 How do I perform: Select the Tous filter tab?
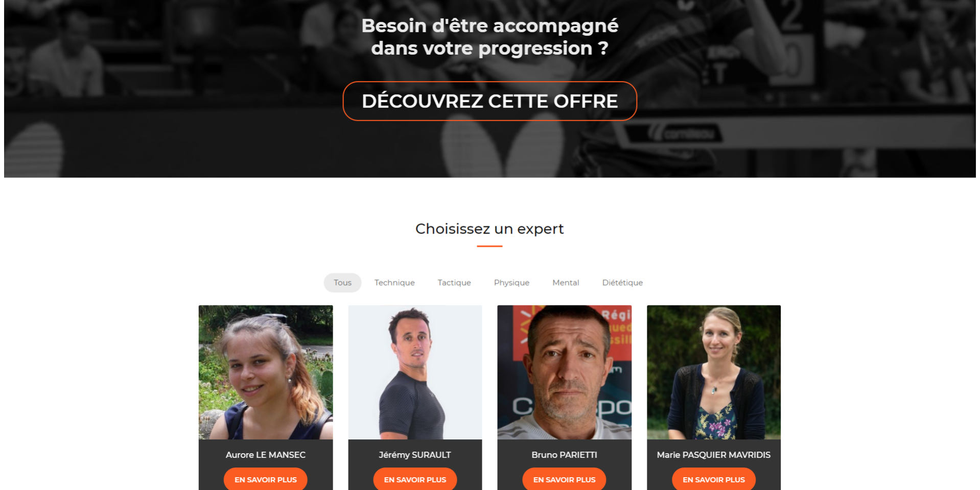[342, 283]
